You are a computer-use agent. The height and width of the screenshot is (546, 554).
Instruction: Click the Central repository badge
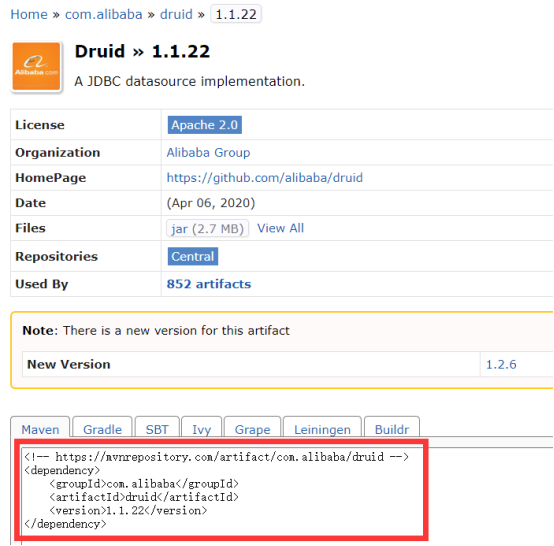pyautogui.click(x=193, y=256)
